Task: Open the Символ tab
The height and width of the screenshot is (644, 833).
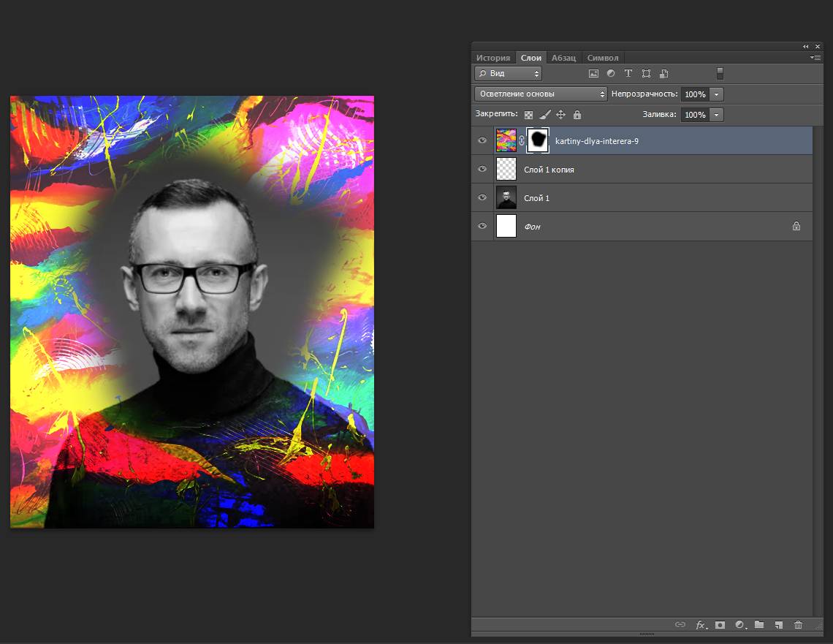Action: coord(602,58)
